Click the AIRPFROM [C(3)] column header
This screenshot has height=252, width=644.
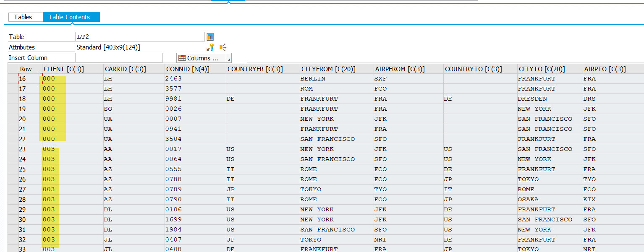[x=408, y=69]
